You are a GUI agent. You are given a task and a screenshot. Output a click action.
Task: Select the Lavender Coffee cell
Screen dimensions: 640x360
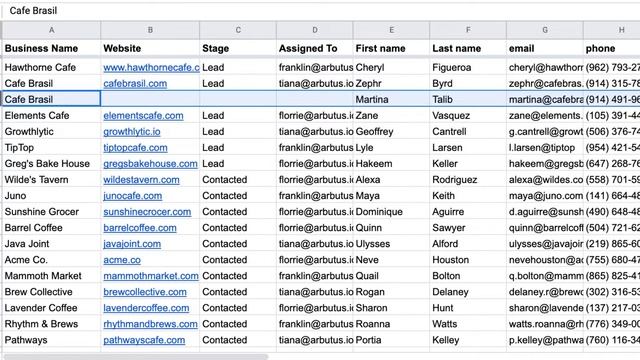click(x=51, y=308)
